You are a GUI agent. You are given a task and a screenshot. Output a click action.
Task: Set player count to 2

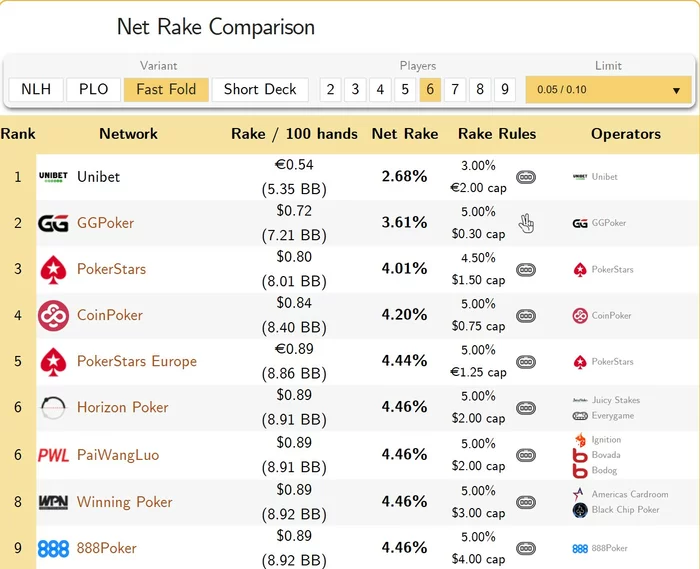click(x=330, y=89)
